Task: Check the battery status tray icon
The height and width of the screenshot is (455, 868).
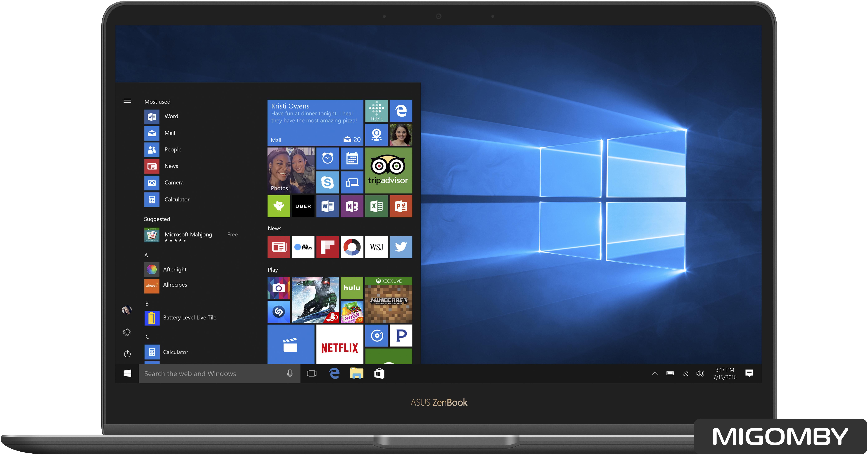Action: [670, 373]
